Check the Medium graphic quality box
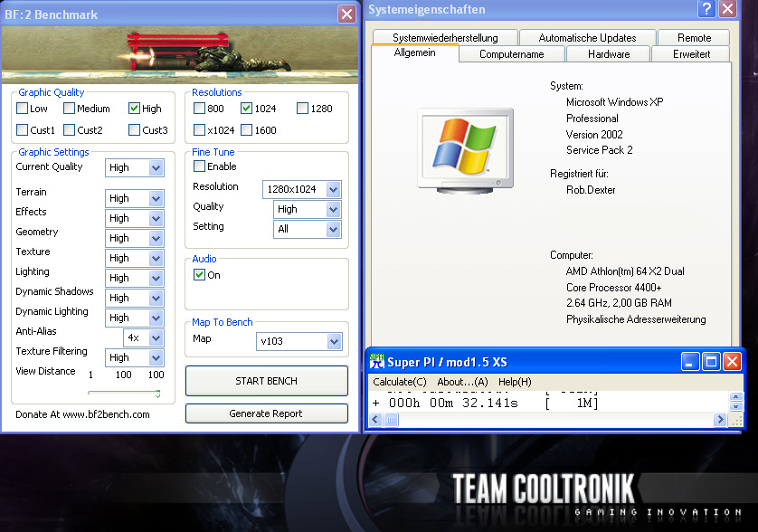Viewport: 758px width, 532px height. (69, 109)
